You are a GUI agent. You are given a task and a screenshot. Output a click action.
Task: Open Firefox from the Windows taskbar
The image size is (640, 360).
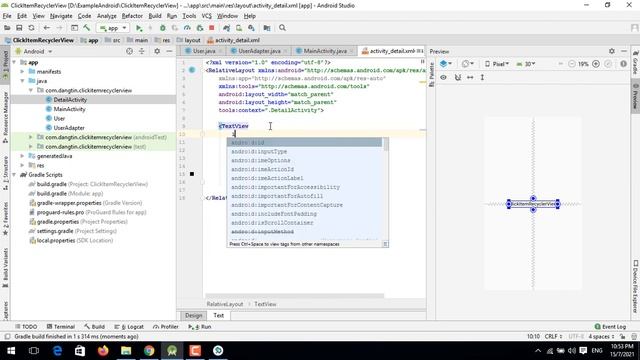(x=103, y=351)
